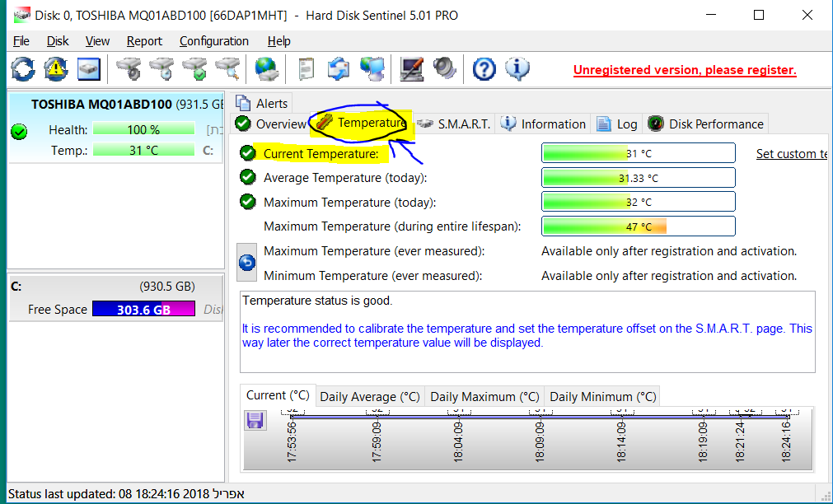Select the Current (°C) chart tab

point(278,395)
